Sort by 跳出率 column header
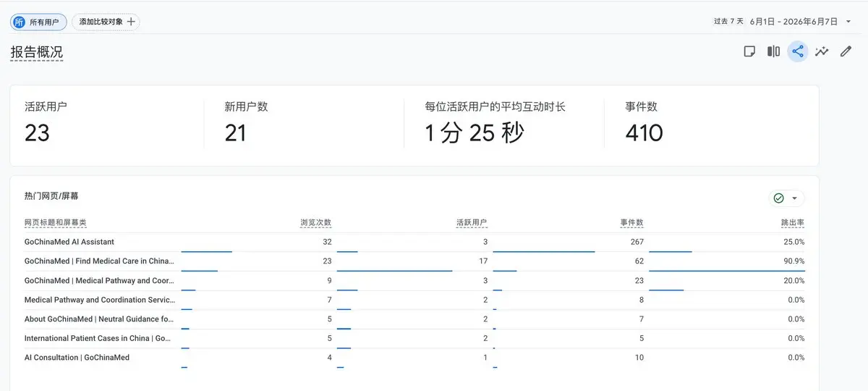The image size is (868, 391). click(x=793, y=223)
